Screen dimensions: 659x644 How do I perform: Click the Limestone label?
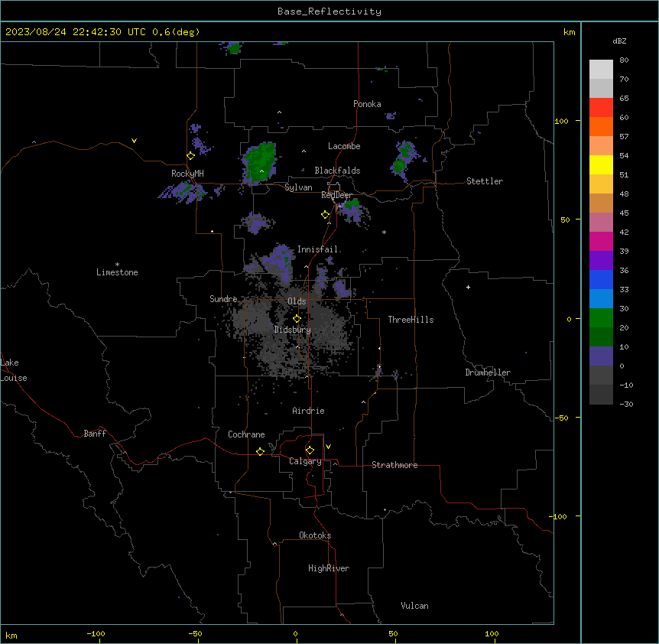117,272
